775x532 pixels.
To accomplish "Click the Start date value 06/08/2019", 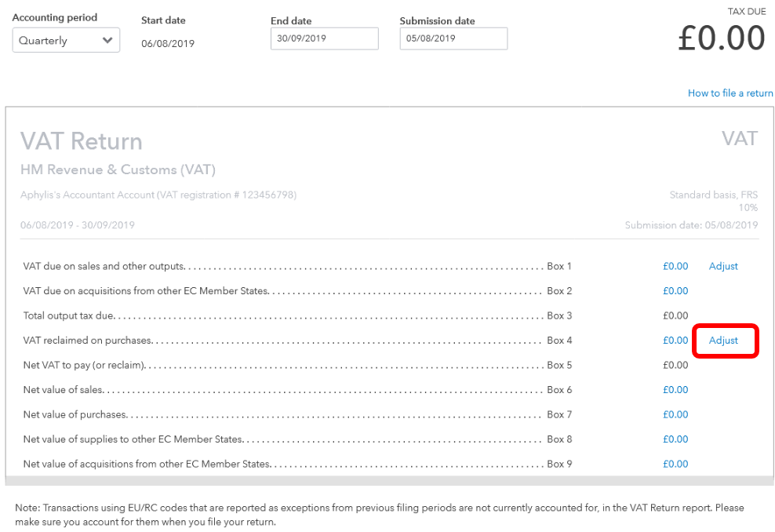I will pos(168,44).
